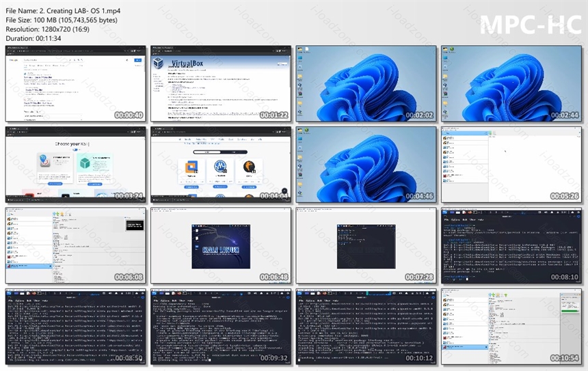
Task: Open the terminal frame stamped 00:08:50
Action: point(76,327)
